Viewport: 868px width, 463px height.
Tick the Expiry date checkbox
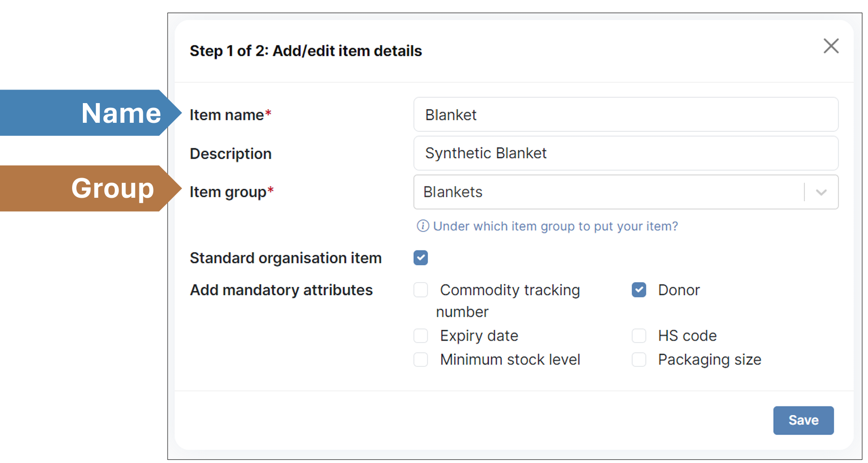420,336
